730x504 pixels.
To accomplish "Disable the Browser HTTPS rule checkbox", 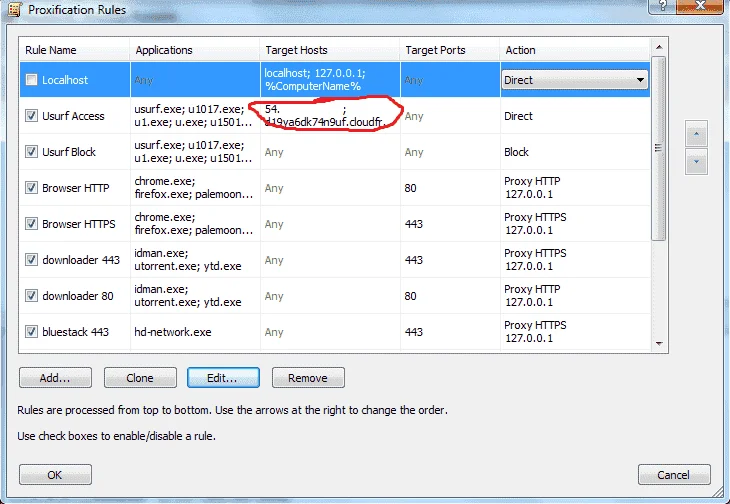I will [x=31, y=224].
